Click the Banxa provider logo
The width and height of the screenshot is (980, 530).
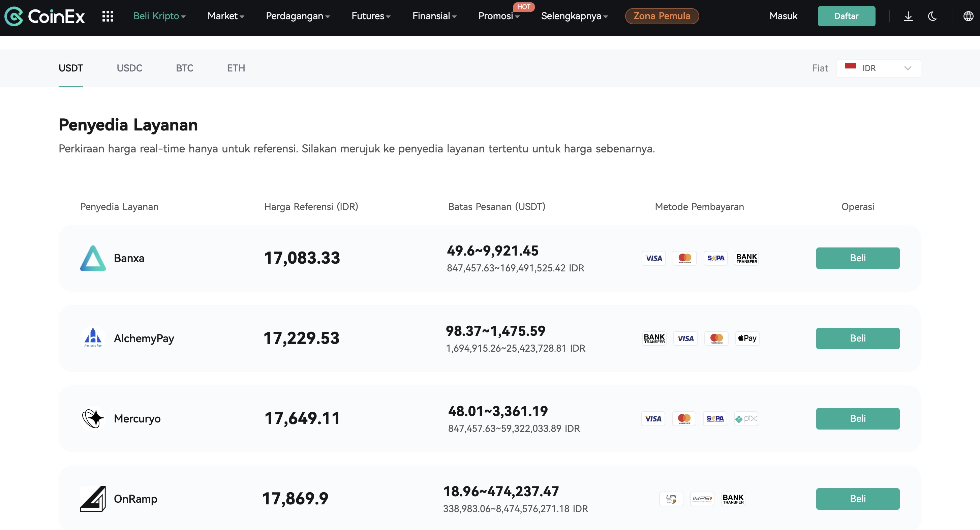92,258
